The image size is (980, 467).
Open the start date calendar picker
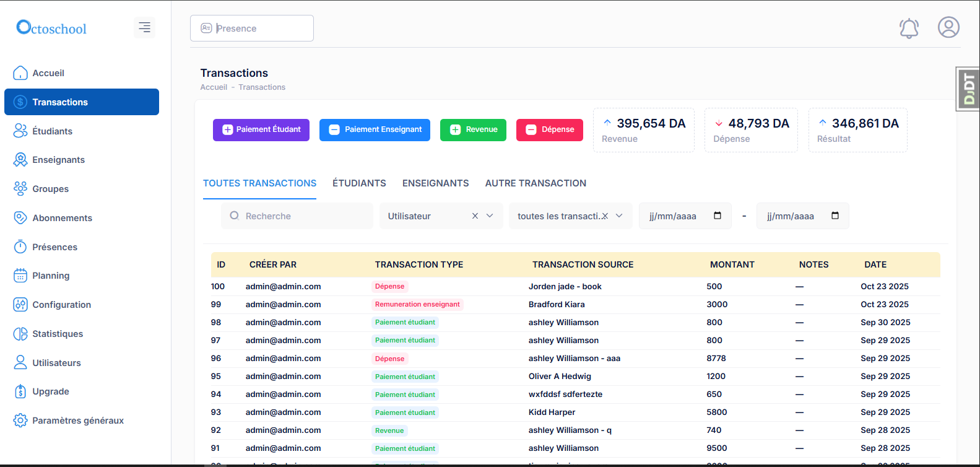tap(718, 216)
